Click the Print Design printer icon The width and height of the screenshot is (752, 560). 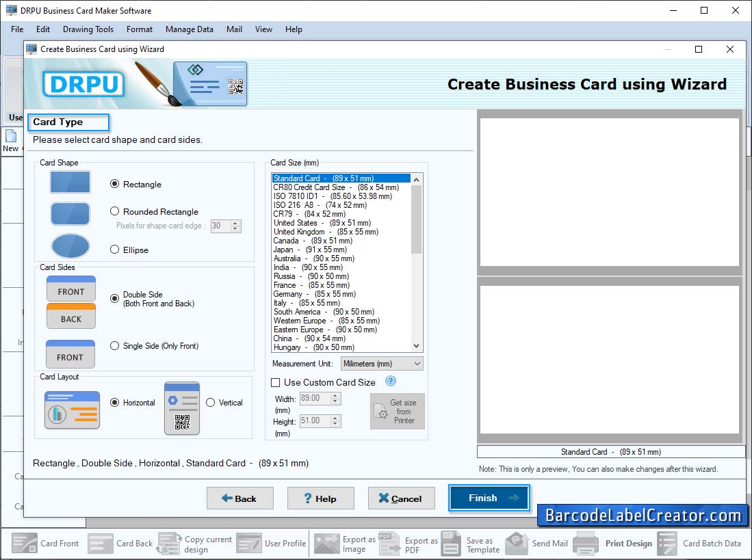pos(586,543)
